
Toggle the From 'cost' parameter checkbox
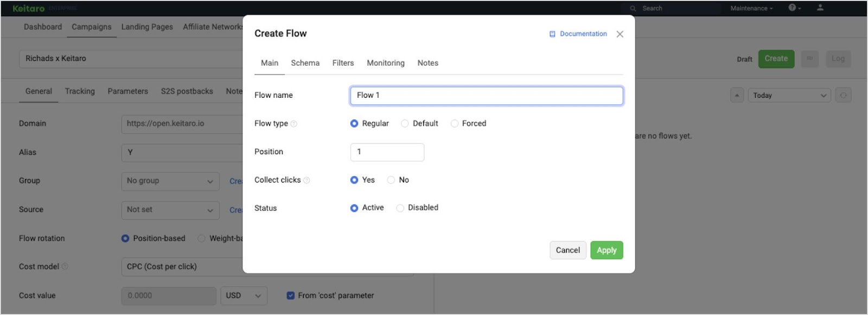290,295
